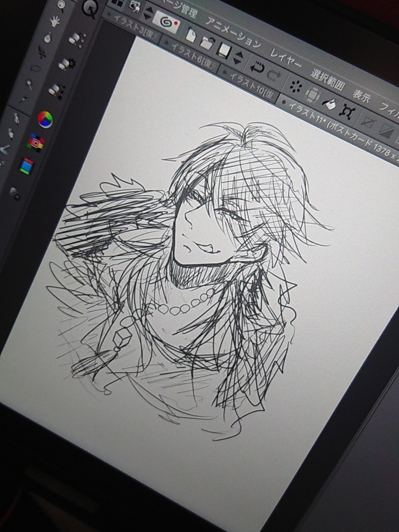Click the greyed Redo arrow
Image resolution: width=399 pixels, height=532 pixels.
coord(273,75)
